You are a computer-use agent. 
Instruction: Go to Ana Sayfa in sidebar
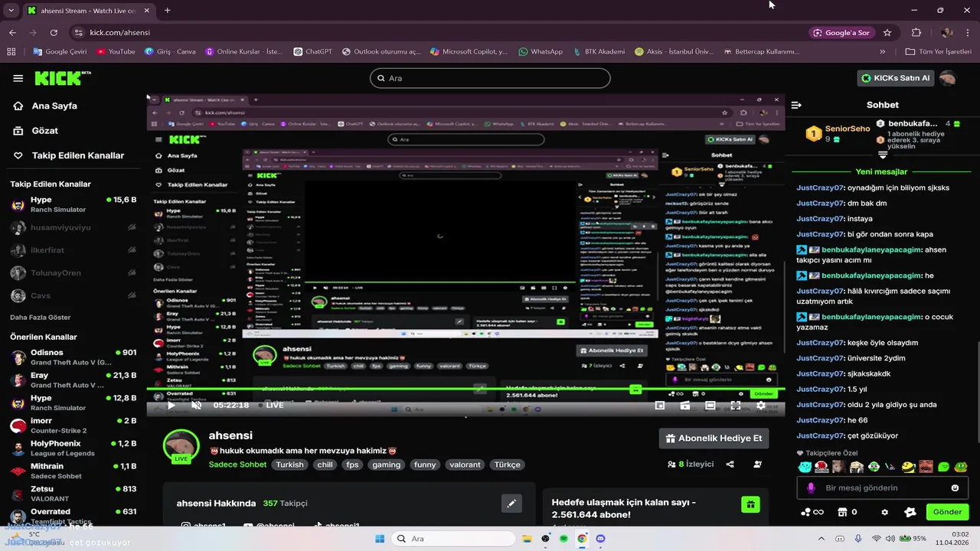tap(46, 106)
